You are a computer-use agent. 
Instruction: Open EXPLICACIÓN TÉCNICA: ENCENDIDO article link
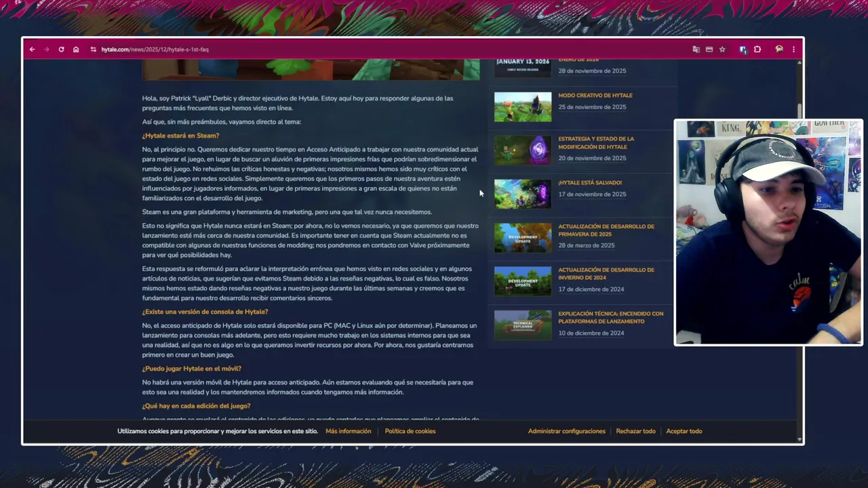pos(611,317)
